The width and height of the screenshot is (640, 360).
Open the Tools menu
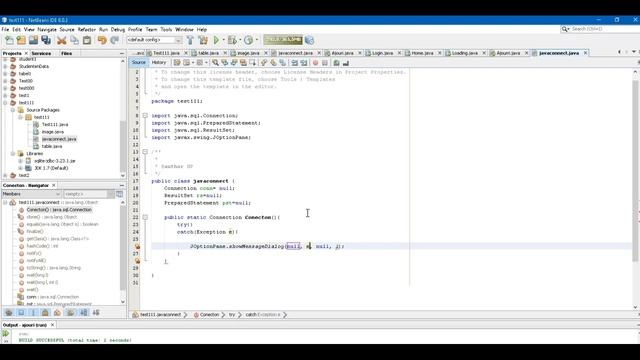pyautogui.click(x=166, y=29)
